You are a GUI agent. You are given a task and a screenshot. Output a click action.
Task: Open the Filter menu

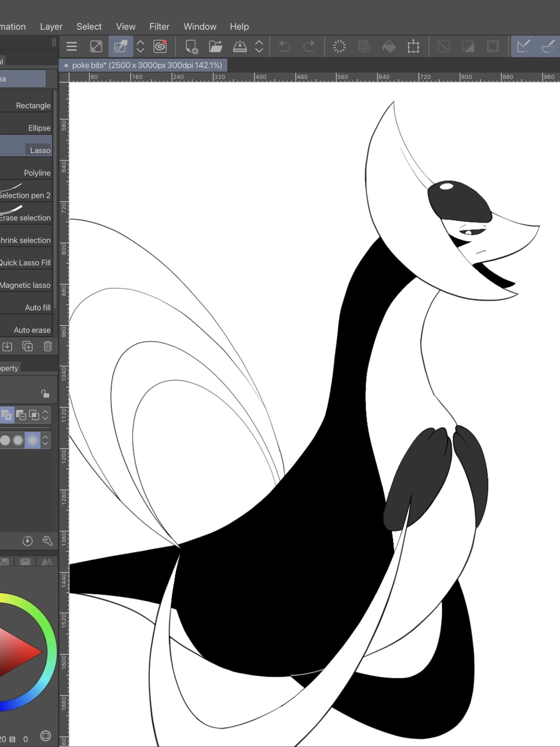click(x=159, y=27)
